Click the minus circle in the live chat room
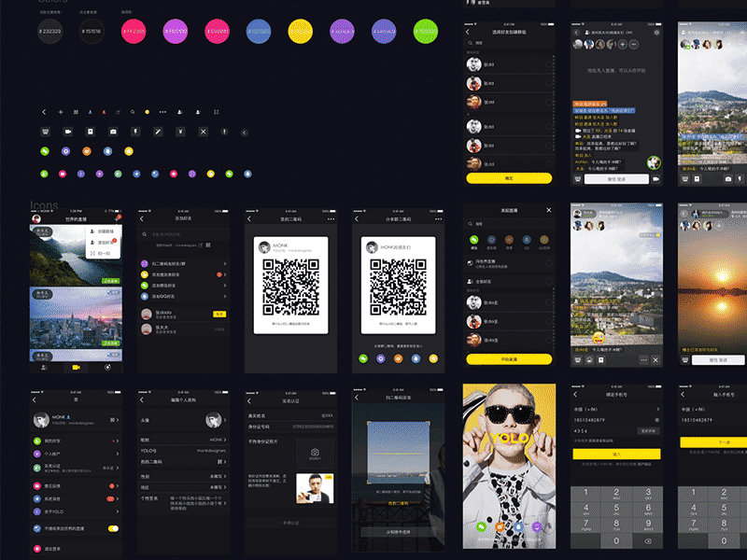 (x=634, y=44)
